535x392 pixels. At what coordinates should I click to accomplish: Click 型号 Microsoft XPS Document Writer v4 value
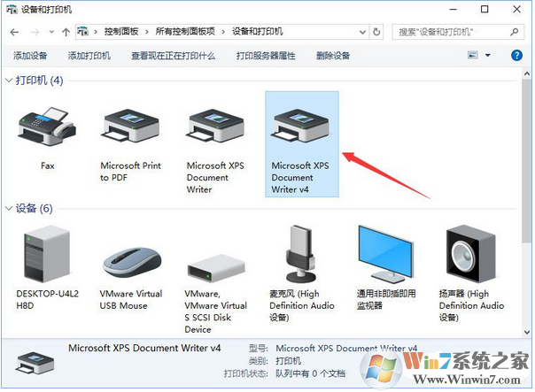coord(346,349)
